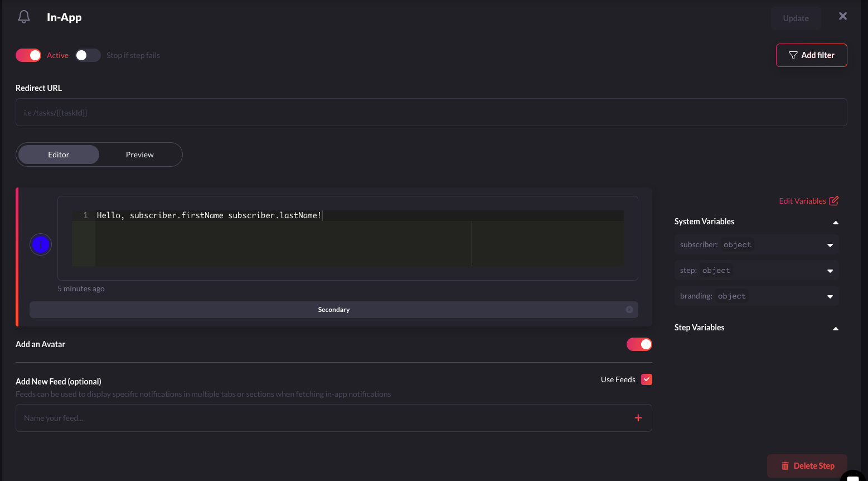Switch to the Editor tab

click(x=59, y=155)
